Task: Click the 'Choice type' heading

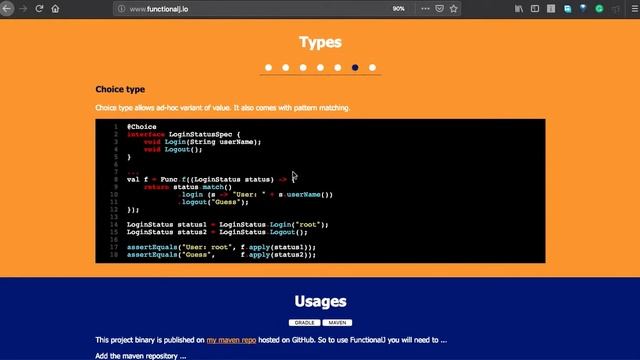Action: pos(120,89)
